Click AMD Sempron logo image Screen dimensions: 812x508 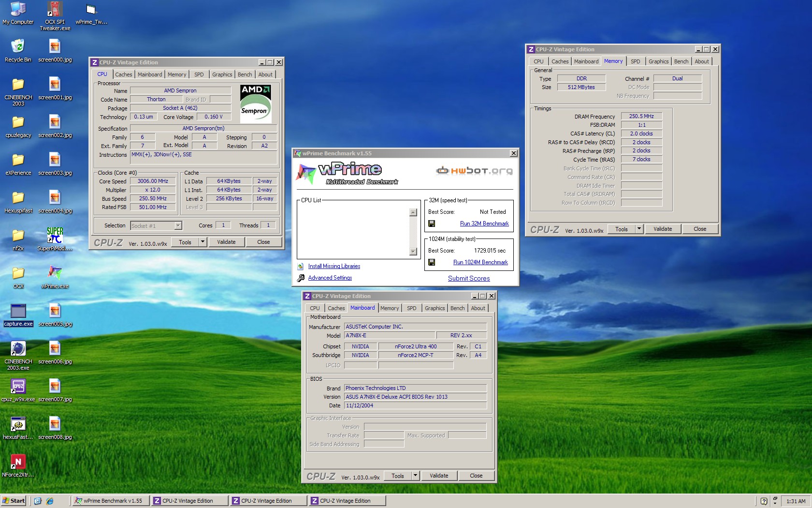(x=256, y=104)
